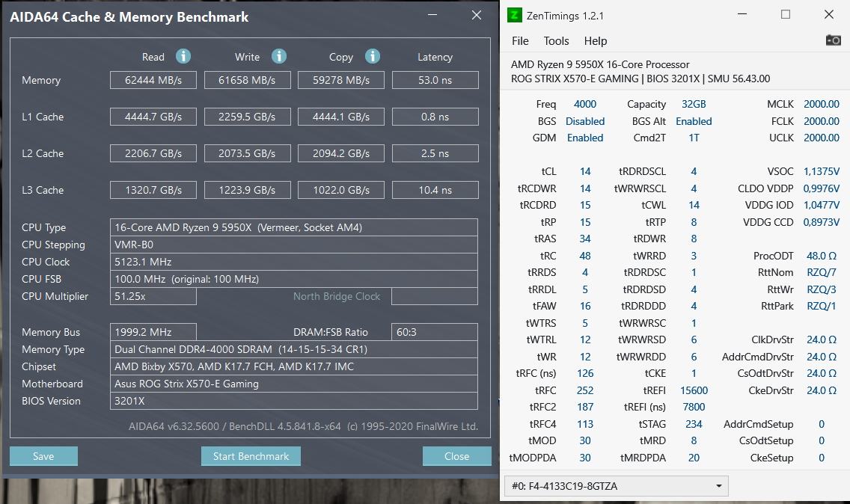Select the RttWr value RZQ/3
This screenshot has width=850, height=504.
pos(822,289)
